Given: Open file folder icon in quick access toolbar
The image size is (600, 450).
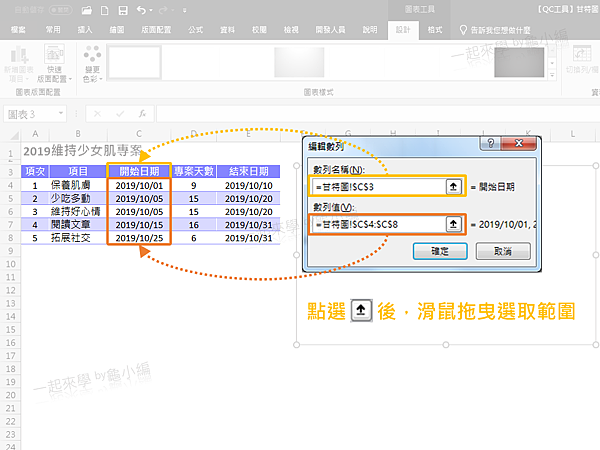Looking at the screenshot, I should (87, 10).
